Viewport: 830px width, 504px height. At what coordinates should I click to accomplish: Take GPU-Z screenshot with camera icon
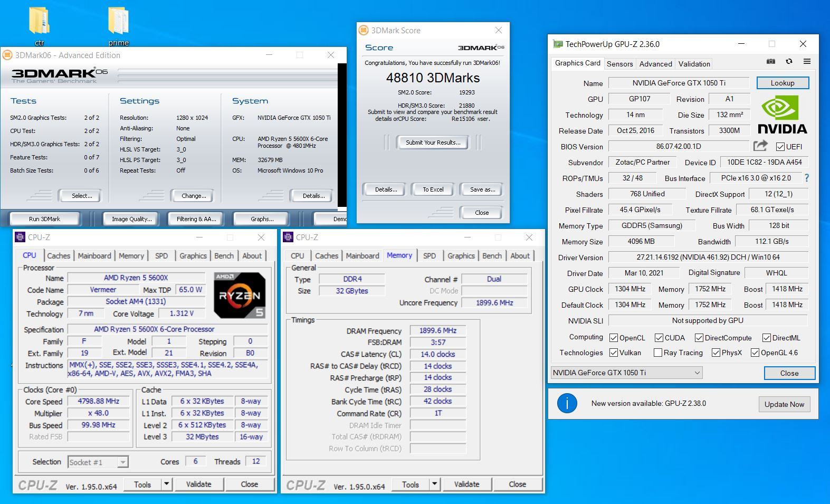pos(771,62)
